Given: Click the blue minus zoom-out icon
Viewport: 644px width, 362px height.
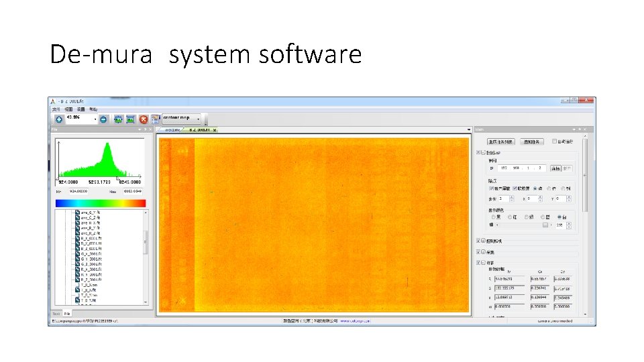Looking at the screenshot, I should click(103, 119).
